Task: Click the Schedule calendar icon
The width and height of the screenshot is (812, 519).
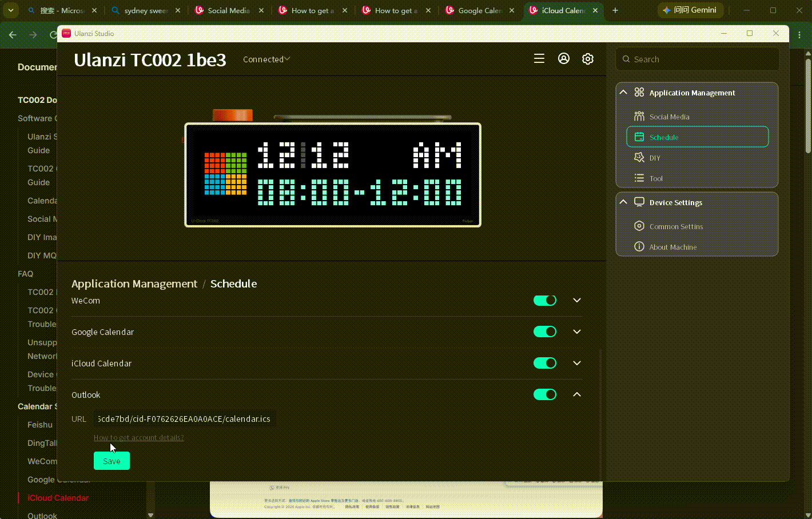Action: tap(639, 137)
